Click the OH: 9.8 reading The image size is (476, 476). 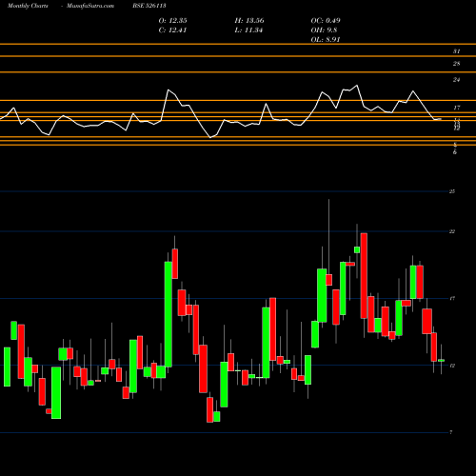[x=324, y=30]
